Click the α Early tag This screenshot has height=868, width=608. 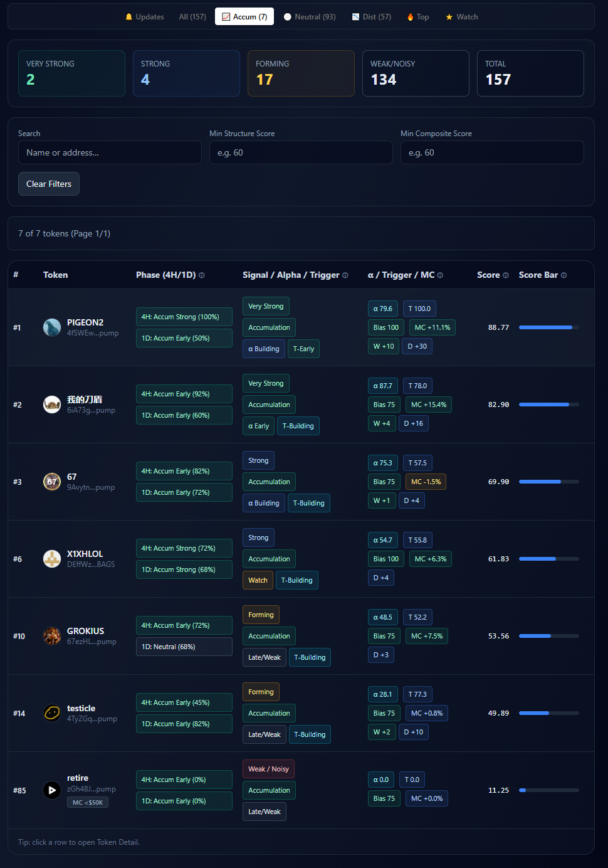[258, 426]
